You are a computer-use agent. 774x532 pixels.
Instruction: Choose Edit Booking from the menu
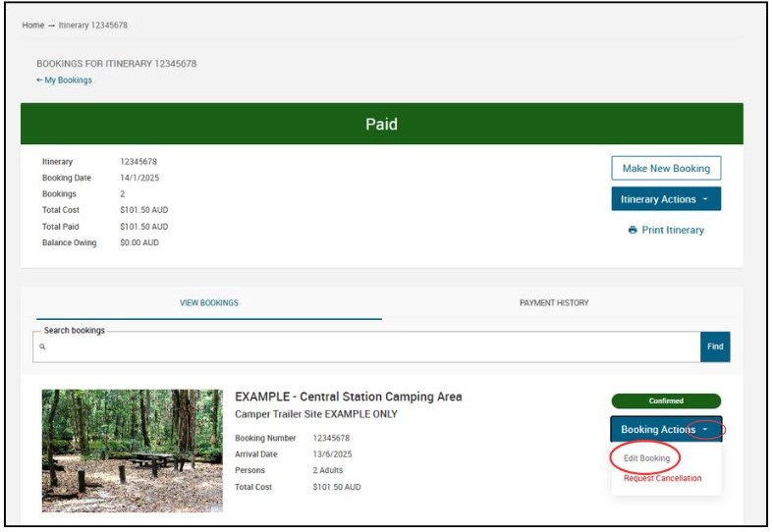pos(646,458)
